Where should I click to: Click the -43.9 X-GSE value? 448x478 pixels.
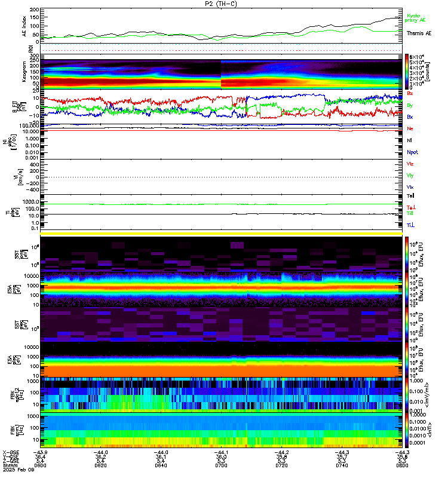click(39, 452)
